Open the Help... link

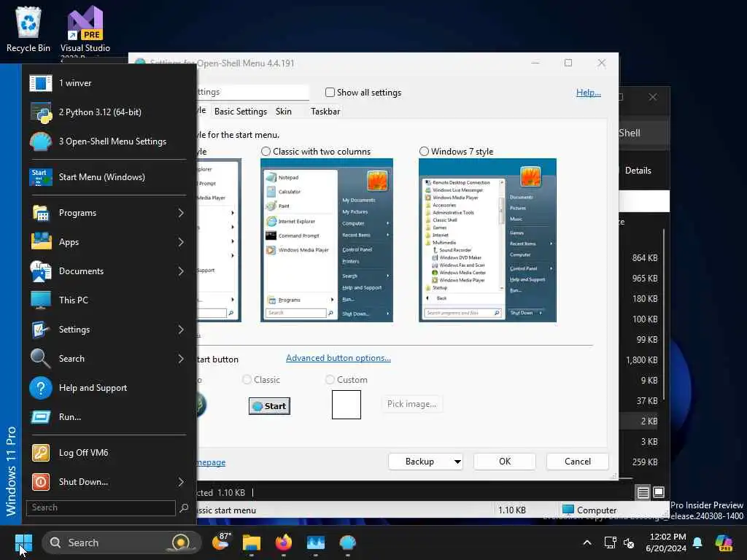(589, 93)
